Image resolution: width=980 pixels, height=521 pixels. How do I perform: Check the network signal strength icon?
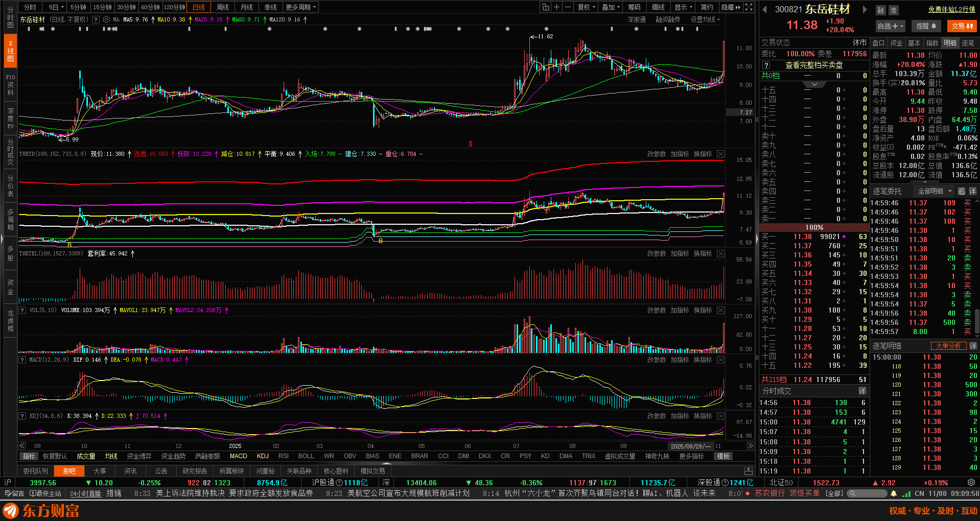click(906, 493)
